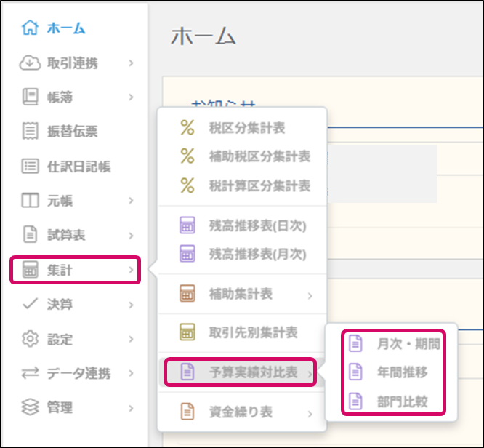Viewport: 484px width, 448px height.
Task: Click the 帳簿 book icon
Action: point(30,97)
